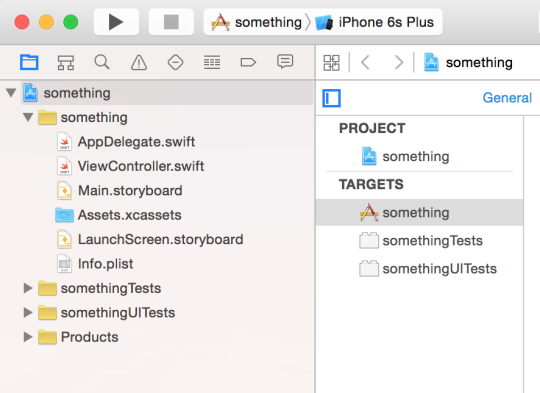Viewport: 540px width, 393px height.
Task: Expand the somethingTests folder
Action: coord(28,288)
